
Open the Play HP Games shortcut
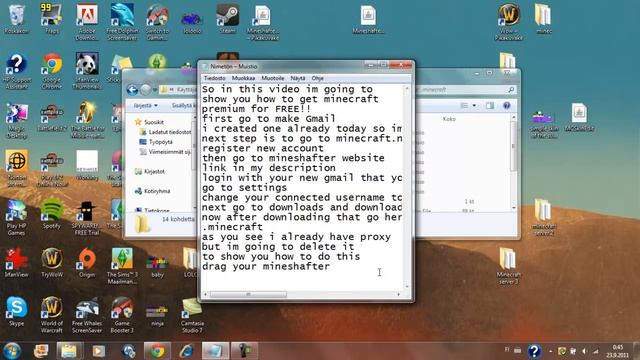coord(16,218)
